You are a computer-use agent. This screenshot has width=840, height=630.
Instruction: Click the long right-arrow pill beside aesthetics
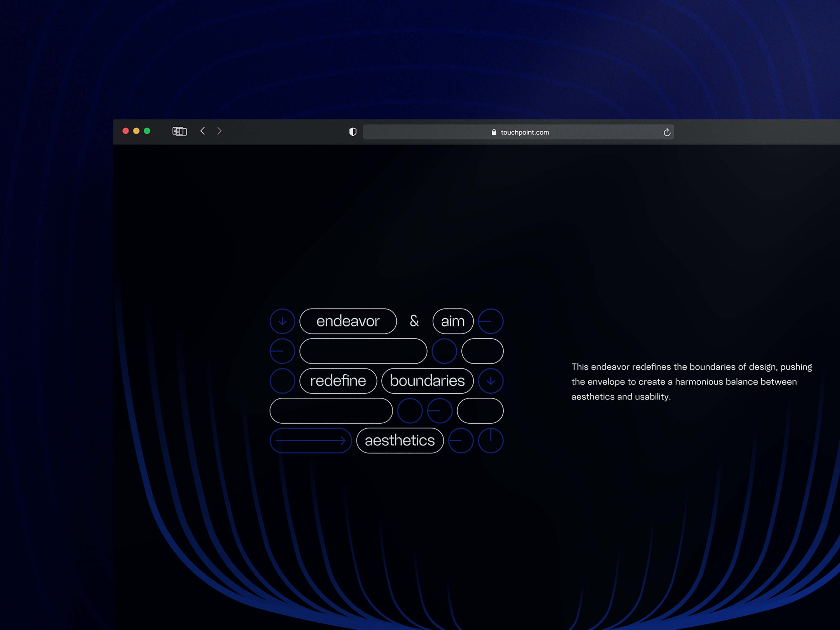tap(311, 440)
